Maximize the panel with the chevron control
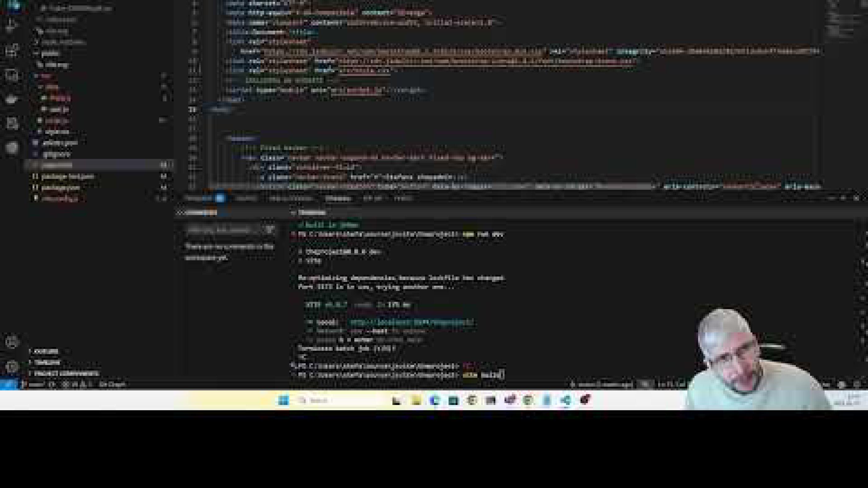 850,198
